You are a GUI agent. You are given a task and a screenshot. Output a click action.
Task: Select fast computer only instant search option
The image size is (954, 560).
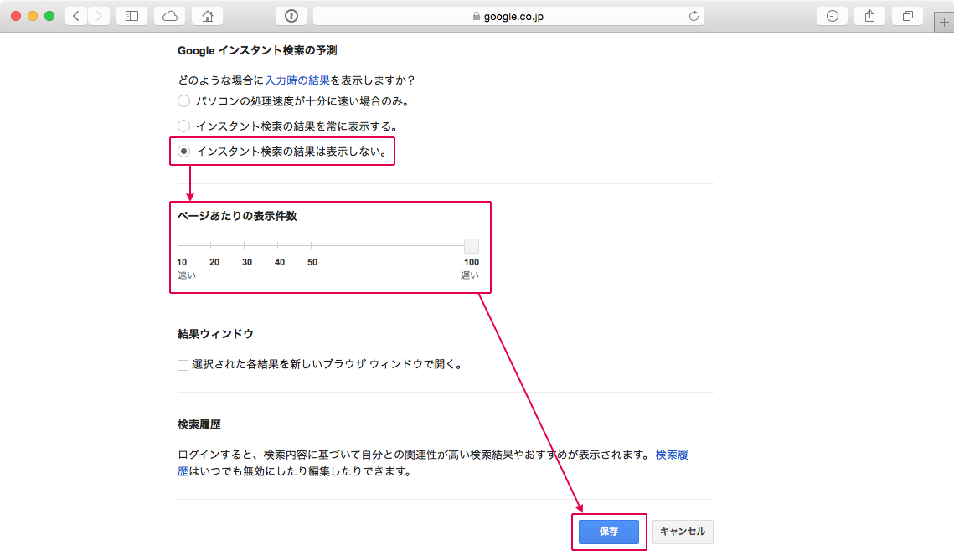click(x=183, y=101)
